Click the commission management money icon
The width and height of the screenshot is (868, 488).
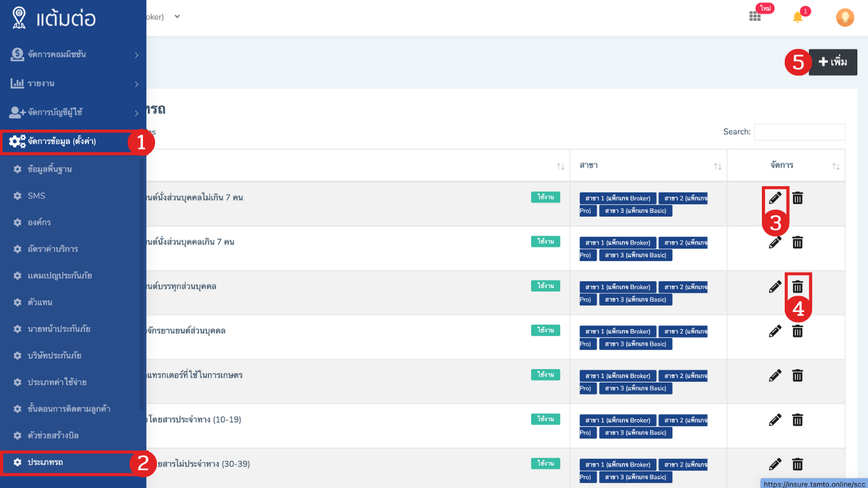tap(17, 55)
